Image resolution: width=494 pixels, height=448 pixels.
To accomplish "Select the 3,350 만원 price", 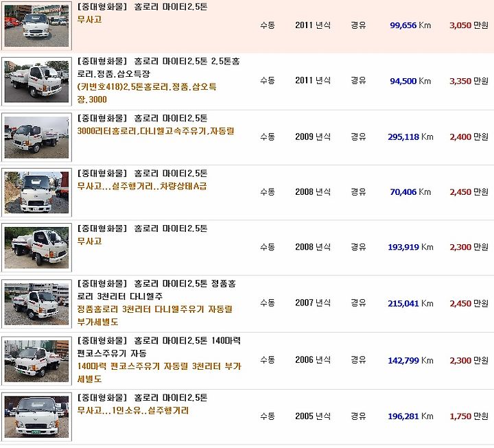I will (x=469, y=81).
